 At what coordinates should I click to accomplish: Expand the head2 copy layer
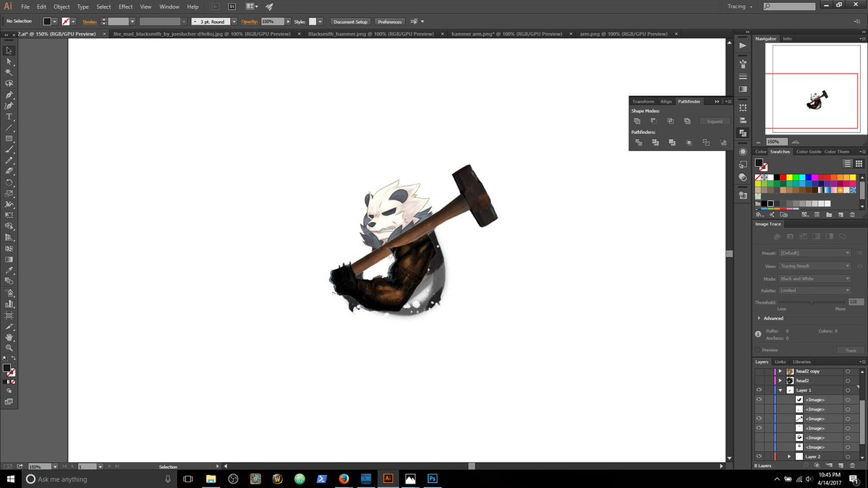780,371
